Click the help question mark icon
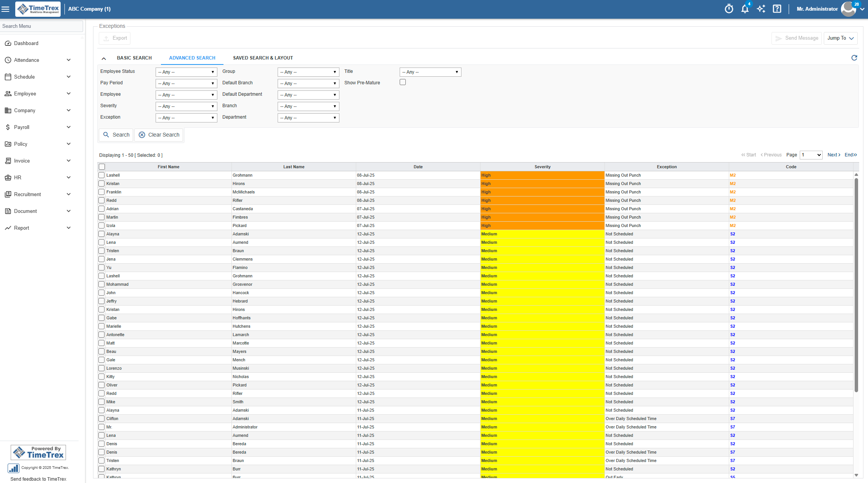This screenshot has width=868, height=483. [x=777, y=8]
